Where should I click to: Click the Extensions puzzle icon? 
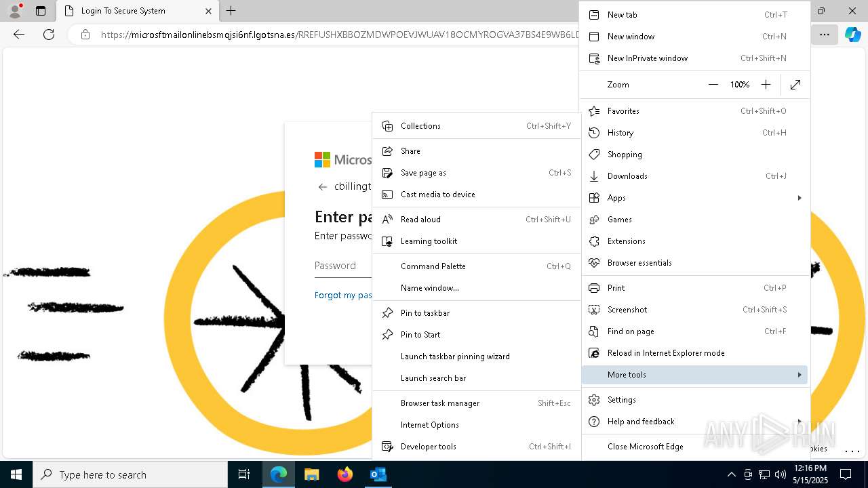594,241
